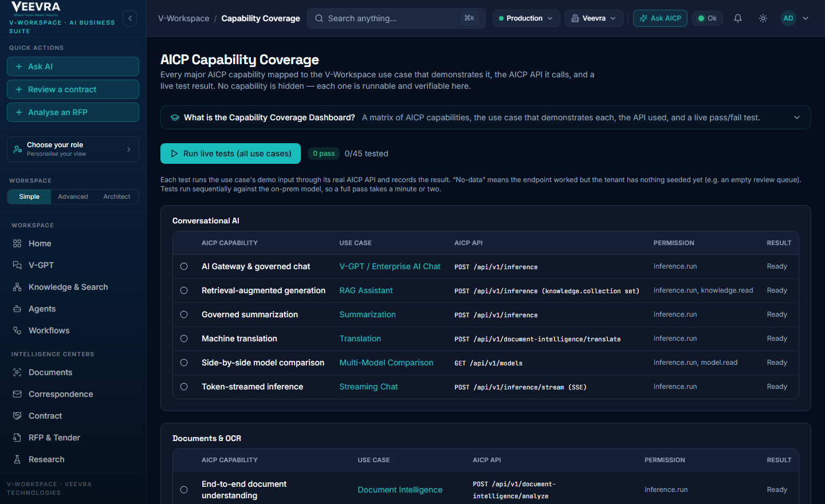This screenshot has height=504, width=825.
Task: Toggle light/dark theme sun icon
Action: pos(763,18)
